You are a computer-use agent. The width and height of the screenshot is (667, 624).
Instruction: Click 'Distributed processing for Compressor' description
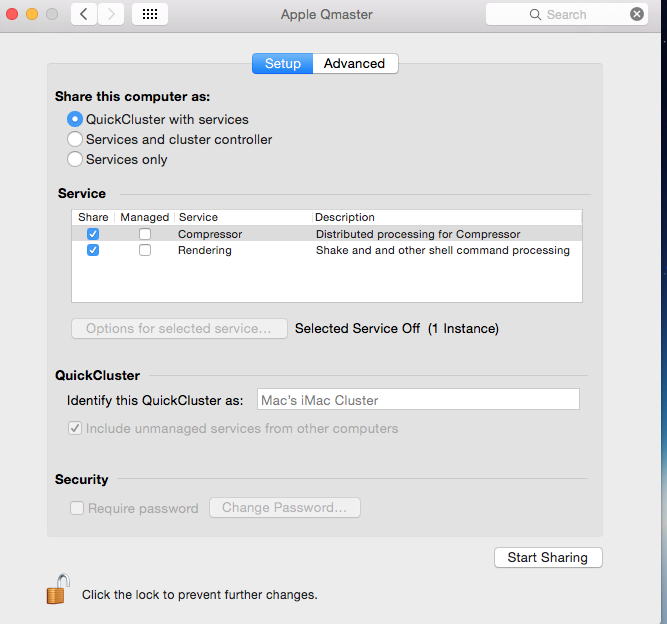point(418,234)
